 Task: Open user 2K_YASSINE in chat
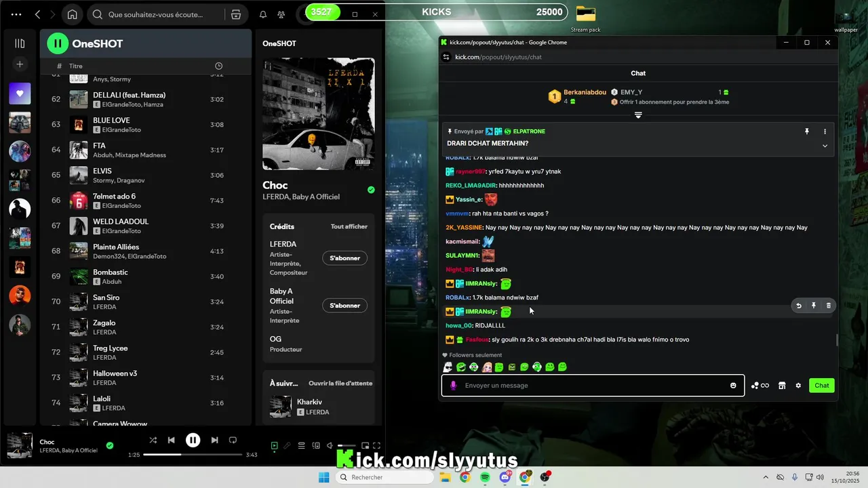[464, 228]
